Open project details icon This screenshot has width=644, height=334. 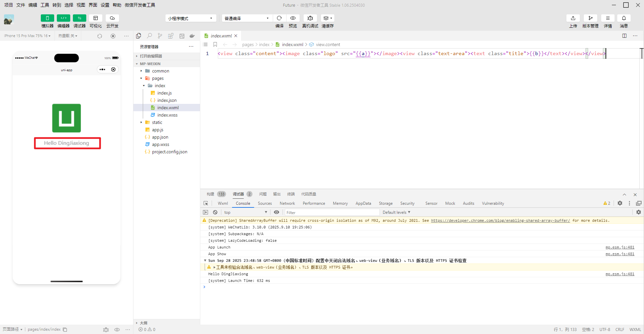[x=608, y=18]
